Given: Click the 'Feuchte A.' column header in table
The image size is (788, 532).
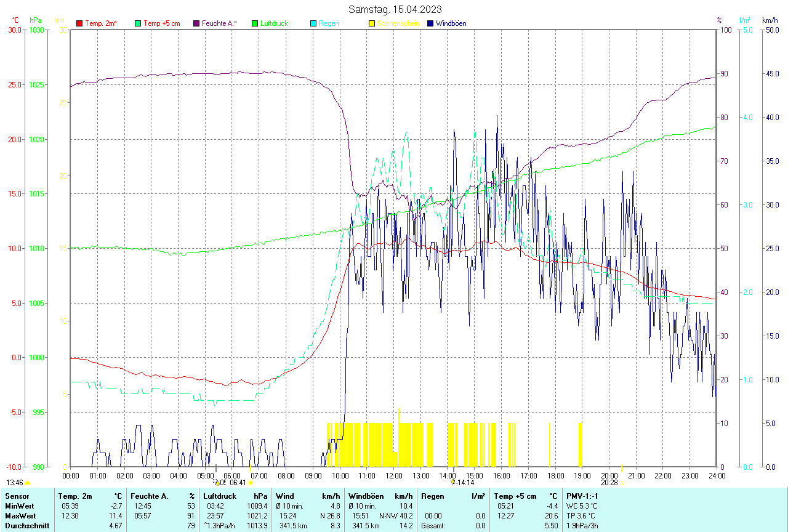Looking at the screenshot, I should (150, 496).
